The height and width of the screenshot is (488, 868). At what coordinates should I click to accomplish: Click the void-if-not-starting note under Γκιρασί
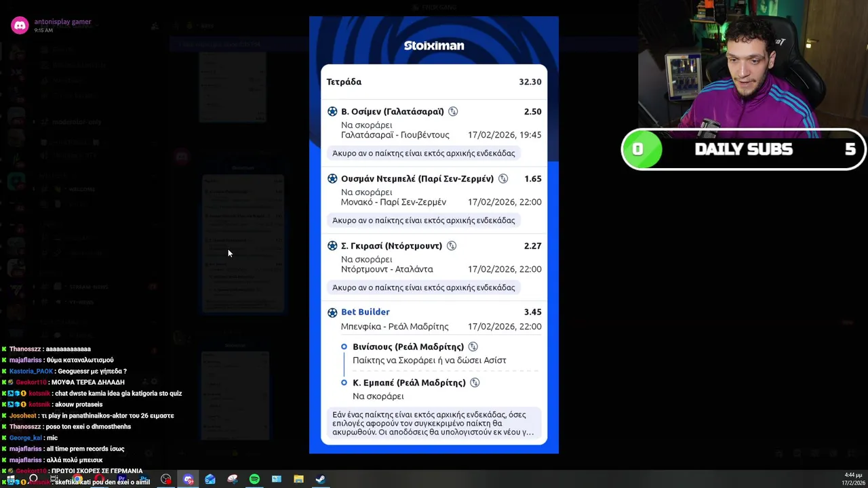[x=424, y=287]
